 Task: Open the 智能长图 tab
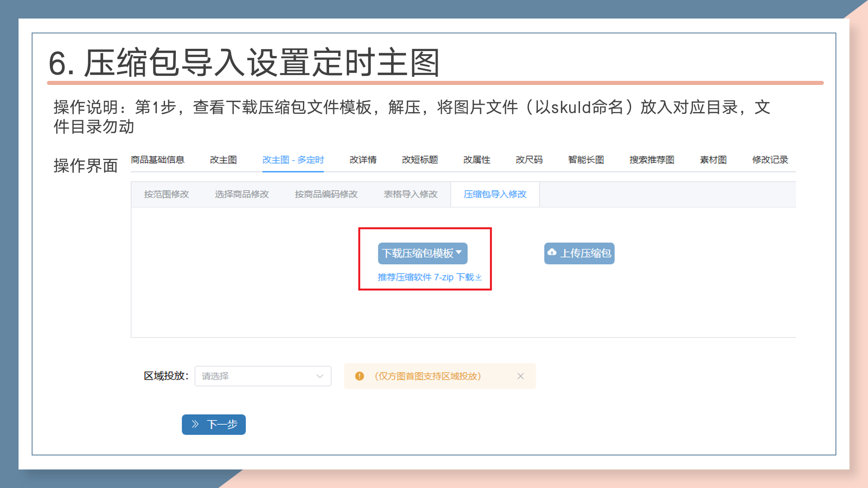click(586, 160)
